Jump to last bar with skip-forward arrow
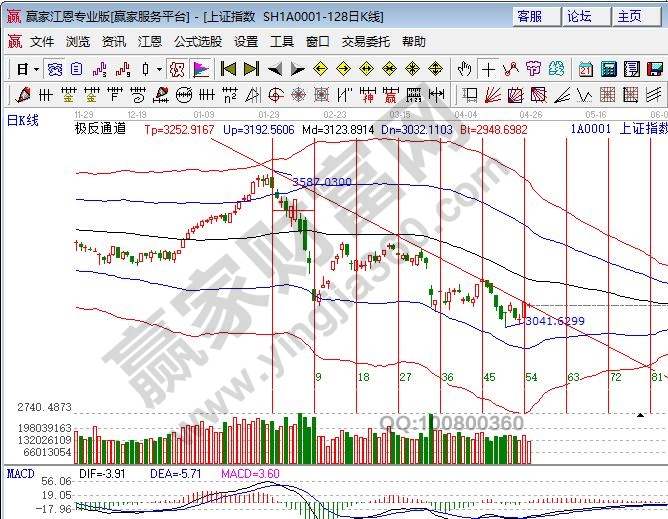The width and height of the screenshot is (668, 519). click(x=251, y=69)
